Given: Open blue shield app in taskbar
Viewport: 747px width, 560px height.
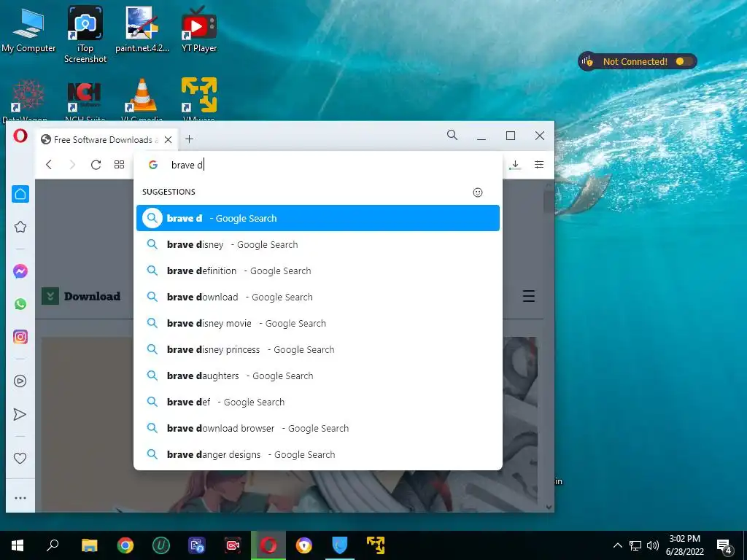Looking at the screenshot, I should click(x=340, y=545).
